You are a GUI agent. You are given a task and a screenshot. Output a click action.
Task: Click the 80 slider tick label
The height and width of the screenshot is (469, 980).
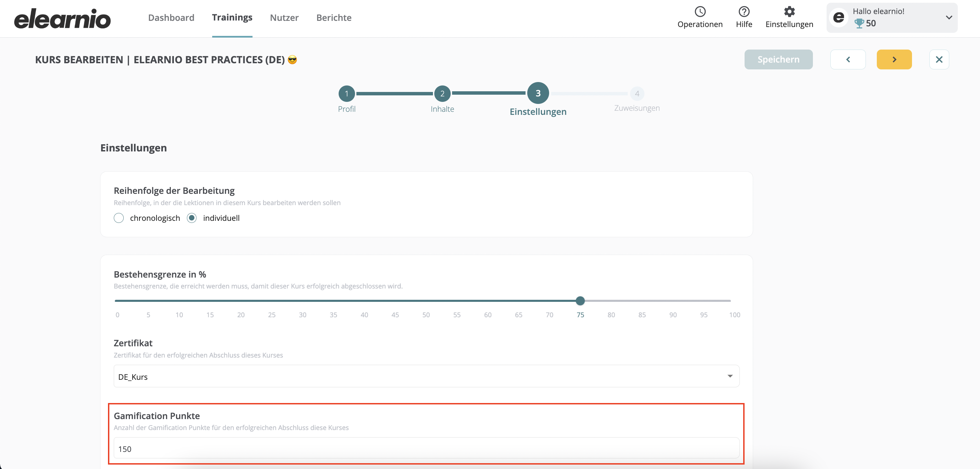click(611, 315)
